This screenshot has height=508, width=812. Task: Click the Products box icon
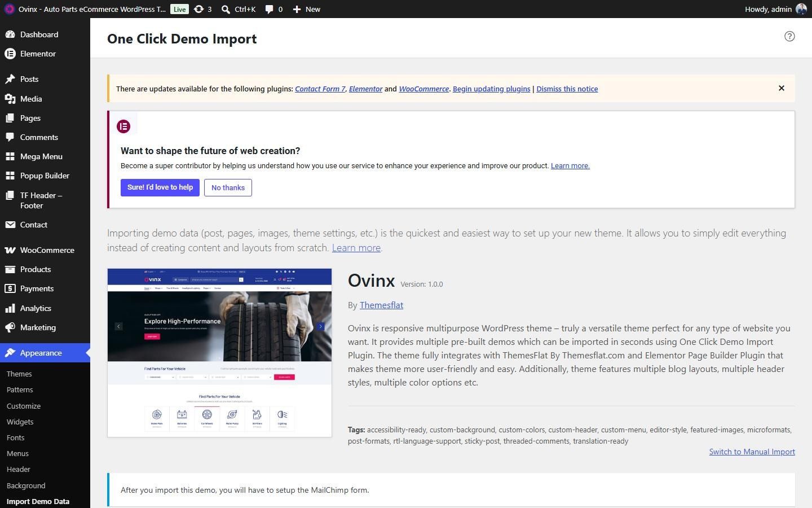(x=10, y=269)
